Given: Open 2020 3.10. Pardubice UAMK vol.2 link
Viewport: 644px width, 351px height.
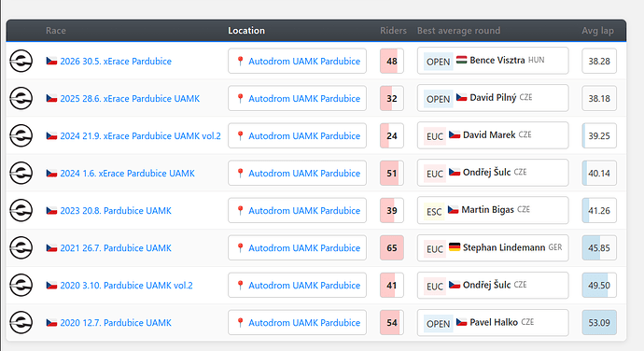Looking at the screenshot, I should pos(127,286).
